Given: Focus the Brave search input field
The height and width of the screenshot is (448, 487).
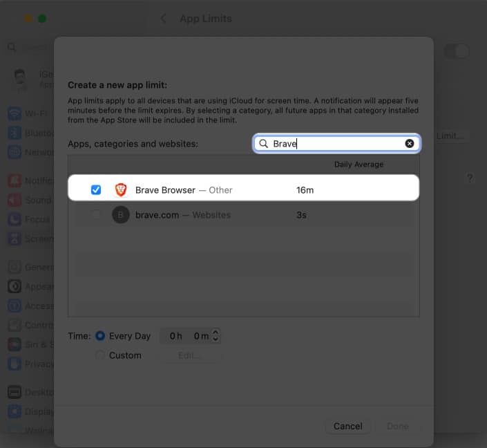Looking at the screenshot, I should tap(336, 144).
